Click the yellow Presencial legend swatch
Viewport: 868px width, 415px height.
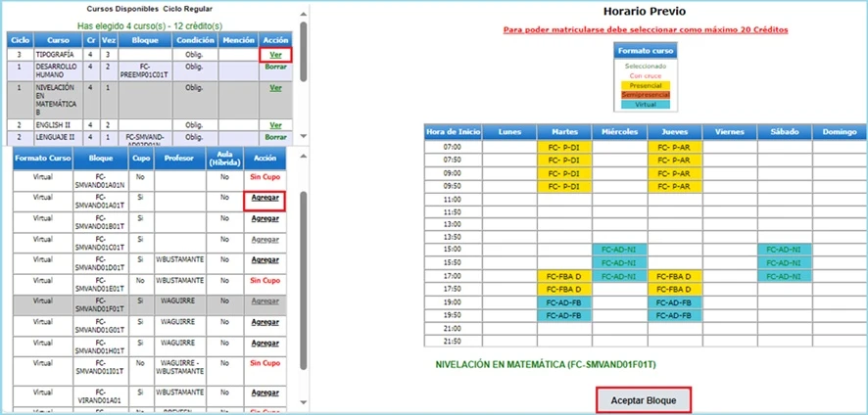click(644, 84)
